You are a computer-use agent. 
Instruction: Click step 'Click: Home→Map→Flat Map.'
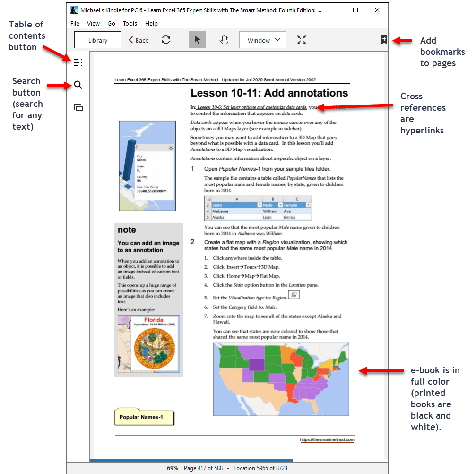(x=246, y=276)
